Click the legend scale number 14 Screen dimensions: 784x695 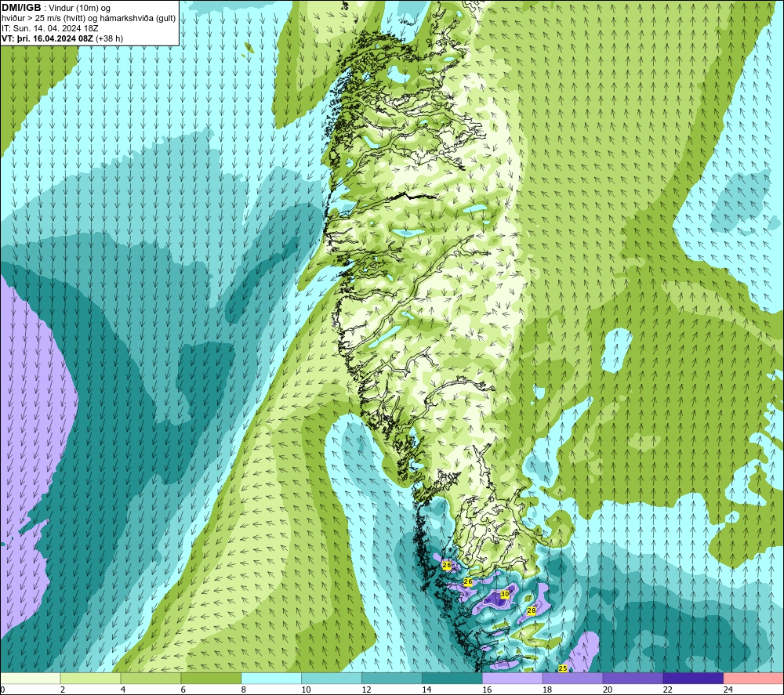click(426, 690)
